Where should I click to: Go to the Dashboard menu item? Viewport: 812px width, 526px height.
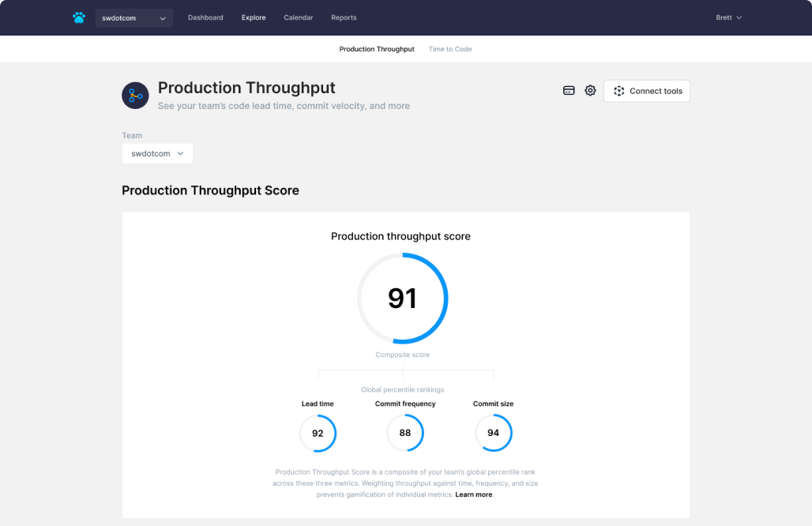(205, 17)
